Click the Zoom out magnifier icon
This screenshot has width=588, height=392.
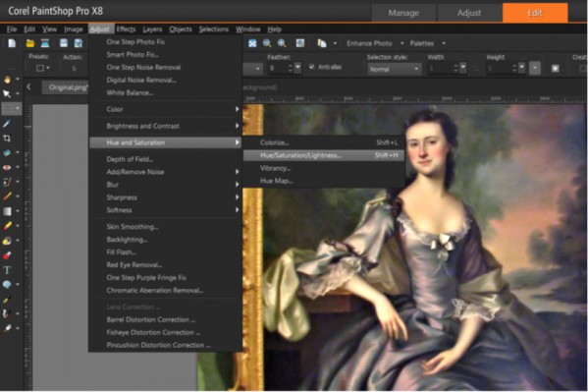coord(267,43)
